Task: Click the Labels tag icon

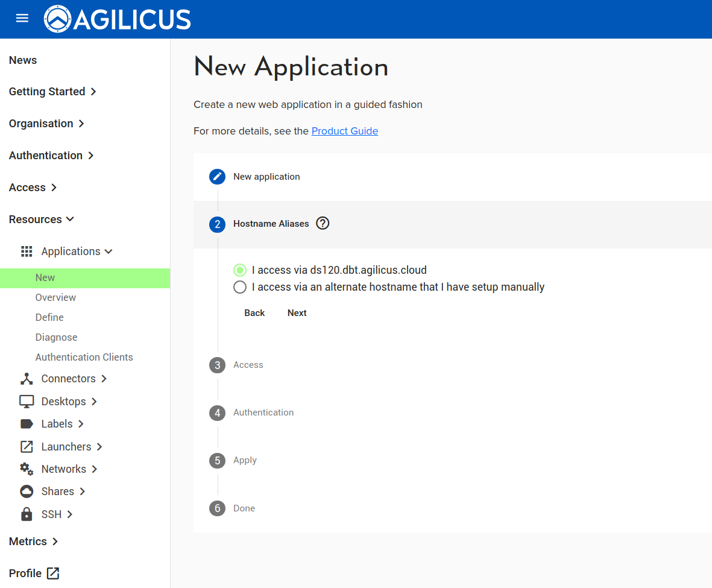Action: pyautogui.click(x=27, y=424)
